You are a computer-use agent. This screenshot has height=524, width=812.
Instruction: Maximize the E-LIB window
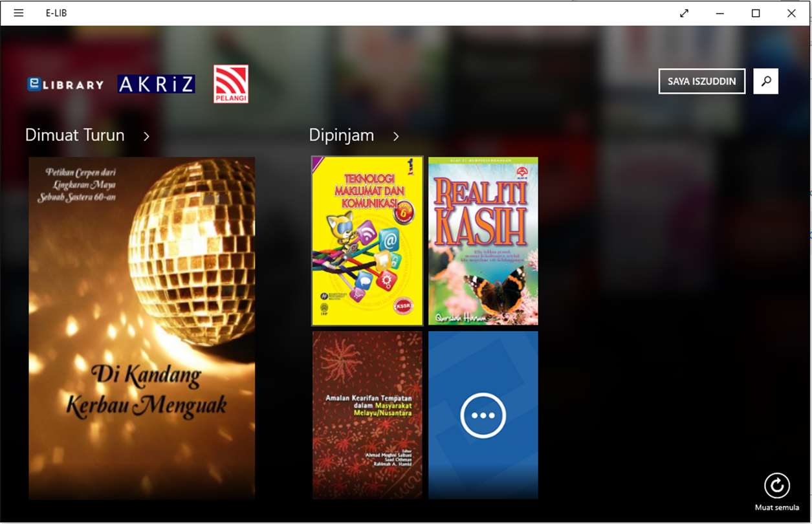pyautogui.click(x=755, y=13)
